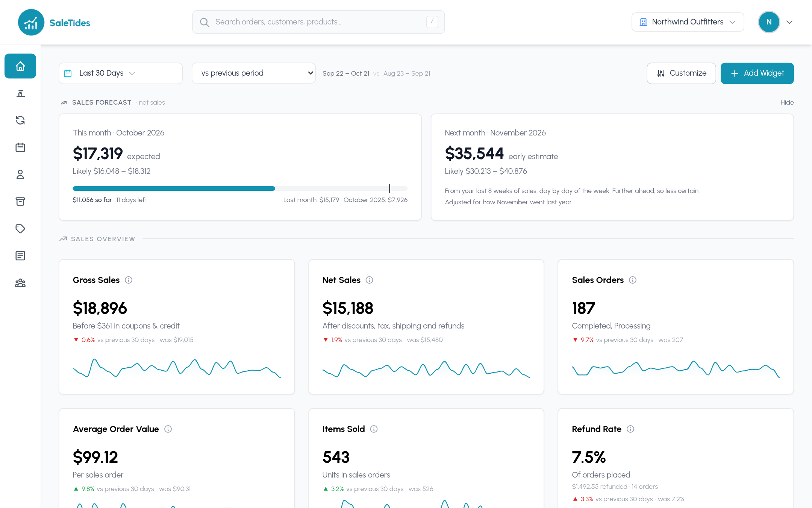Expand the Last 30 Days date range

tap(121, 73)
